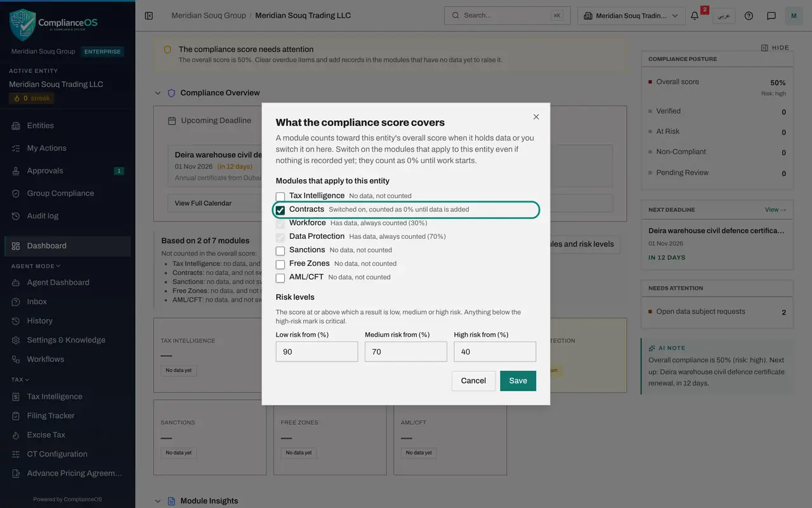Close the compliance score dialog

(536, 117)
